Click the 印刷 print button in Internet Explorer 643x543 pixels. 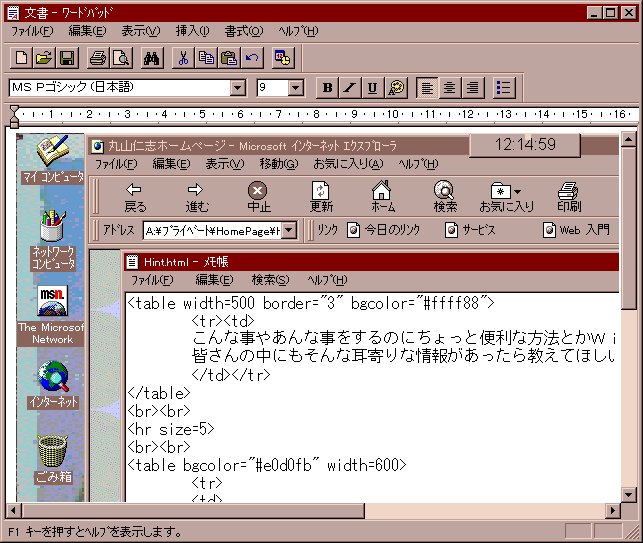click(569, 197)
